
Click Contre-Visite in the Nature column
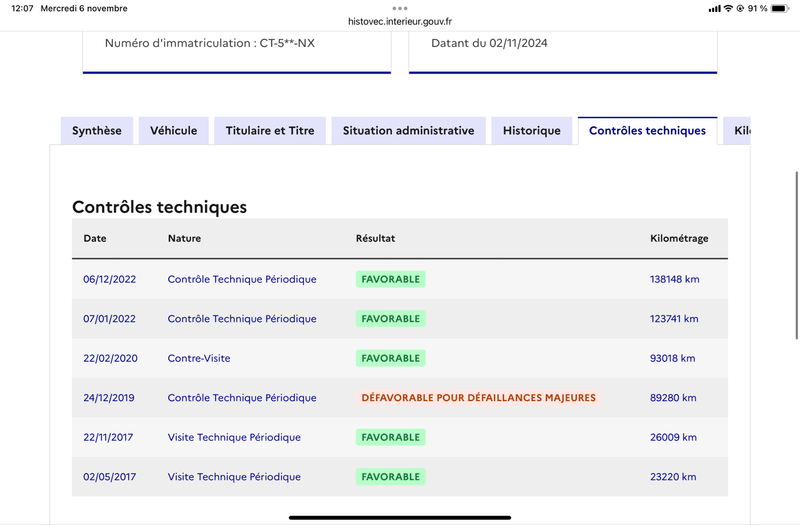pyautogui.click(x=199, y=358)
